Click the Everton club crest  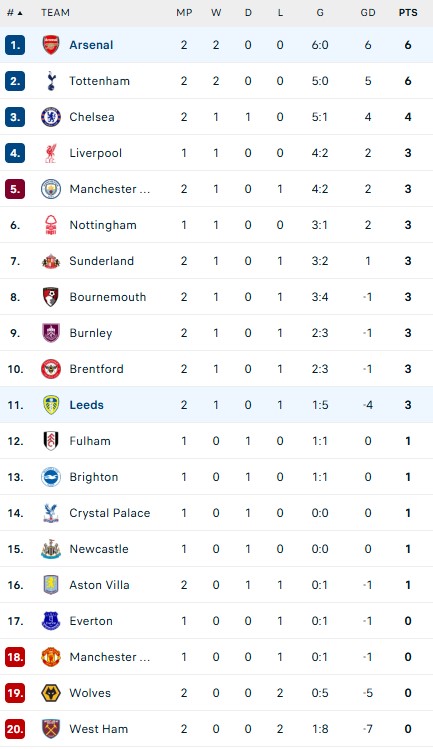click(x=51, y=621)
